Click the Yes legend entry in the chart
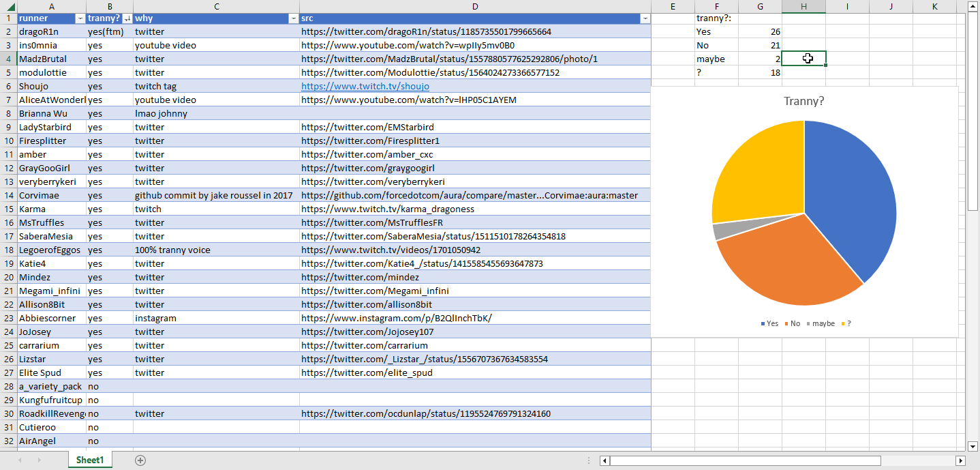The image size is (980, 470). coord(769,323)
